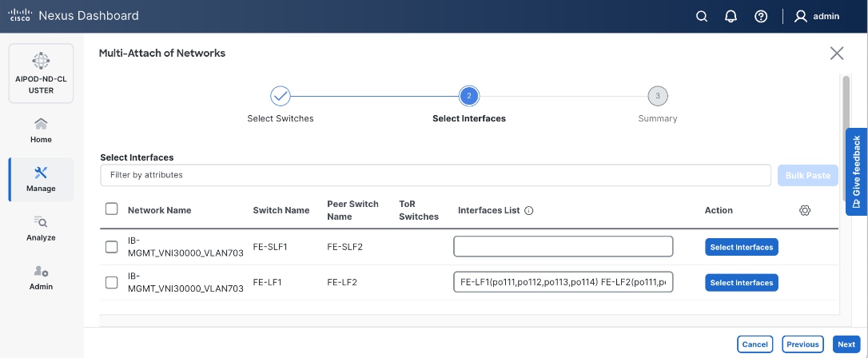Go to the Select Switches step
The width and height of the screenshot is (868, 358).
[281, 96]
